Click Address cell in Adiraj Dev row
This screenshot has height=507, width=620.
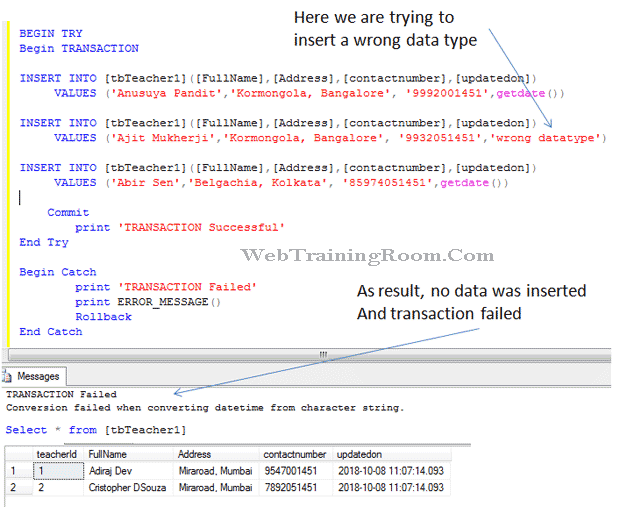click(215, 471)
